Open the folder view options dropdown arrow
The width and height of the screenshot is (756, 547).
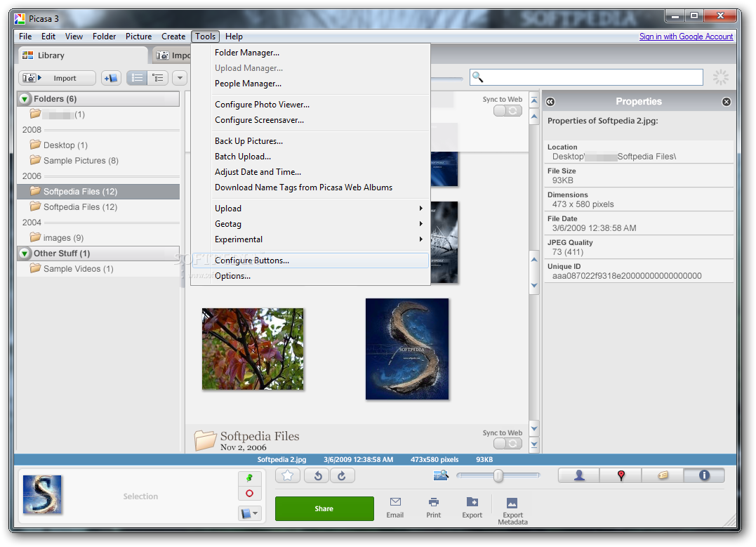coord(180,78)
